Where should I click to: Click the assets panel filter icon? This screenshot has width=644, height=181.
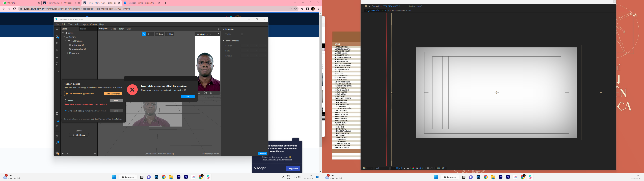coord(67,154)
